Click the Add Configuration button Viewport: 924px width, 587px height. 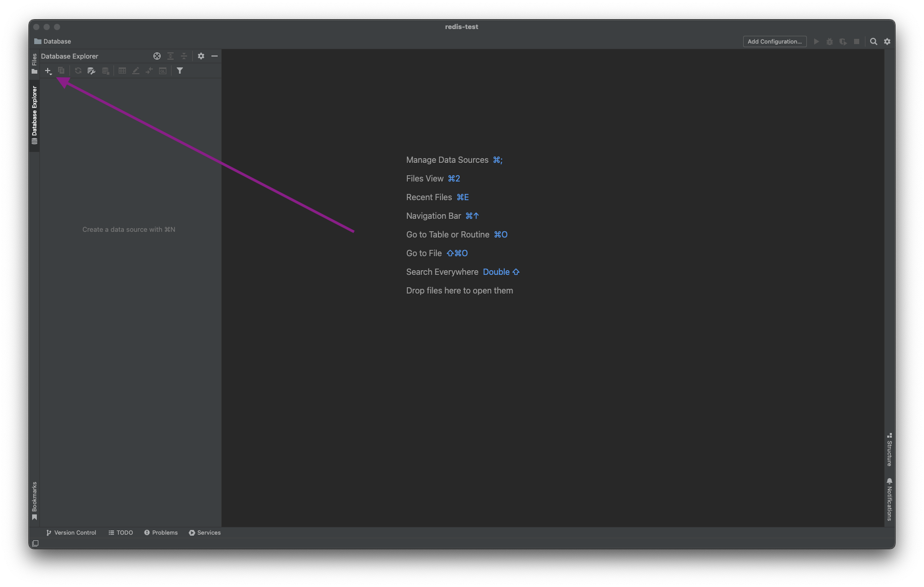tap(774, 41)
